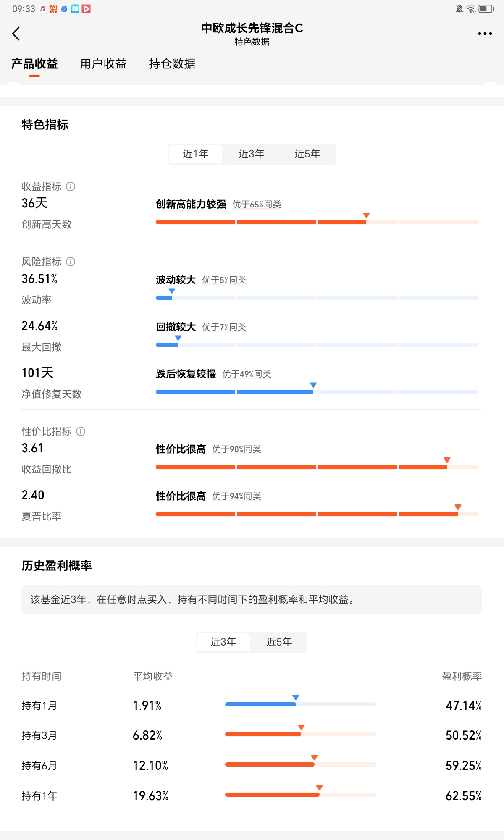
Task: Switch 特色指标 period to 近3年
Action: (x=252, y=154)
